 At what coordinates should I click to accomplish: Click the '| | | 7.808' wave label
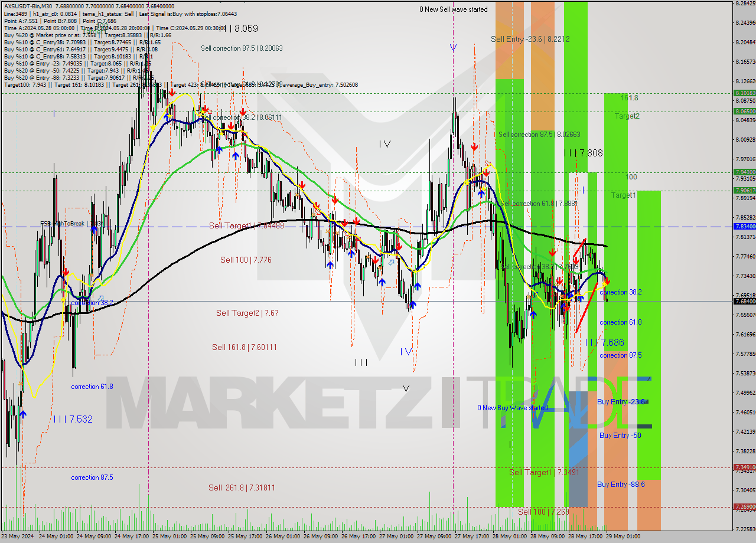583,153
